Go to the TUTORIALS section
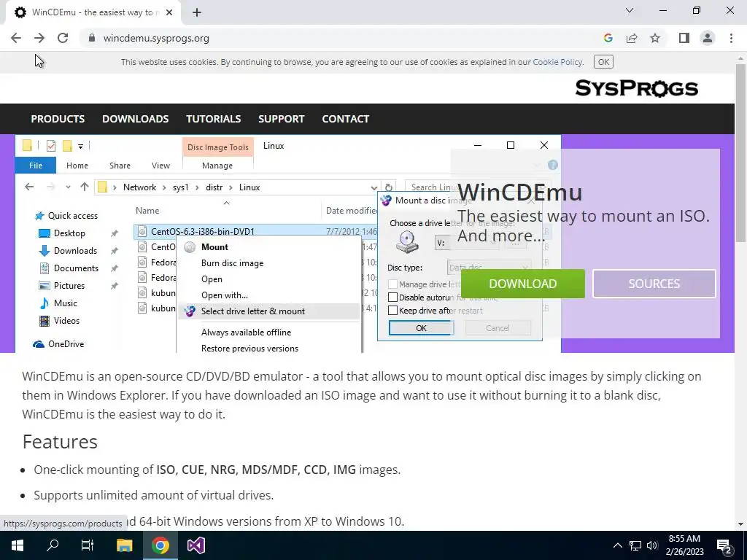747x560 pixels. 214,119
